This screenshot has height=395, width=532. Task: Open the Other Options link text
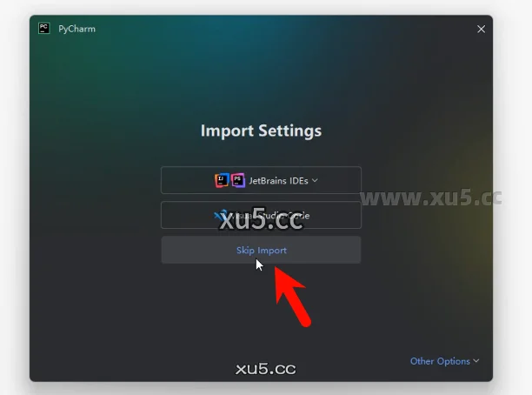[x=440, y=361]
